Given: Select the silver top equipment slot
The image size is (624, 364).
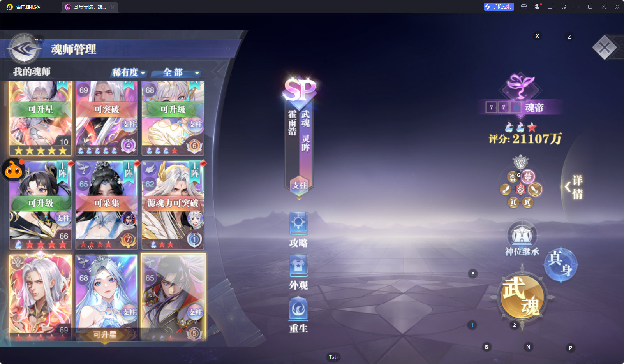Looking at the screenshot, I should coord(520,162).
